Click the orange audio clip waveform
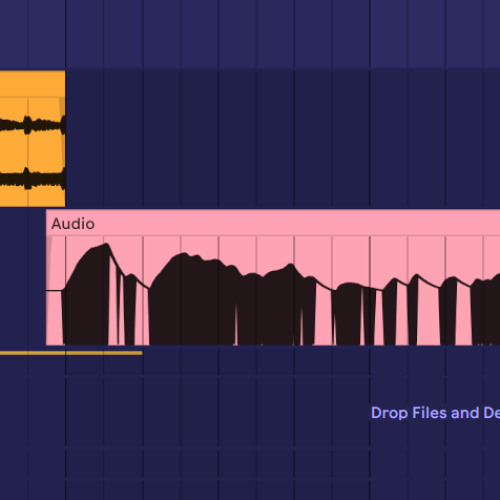The width and height of the screenshot is (500, 500). click(32, 152)
